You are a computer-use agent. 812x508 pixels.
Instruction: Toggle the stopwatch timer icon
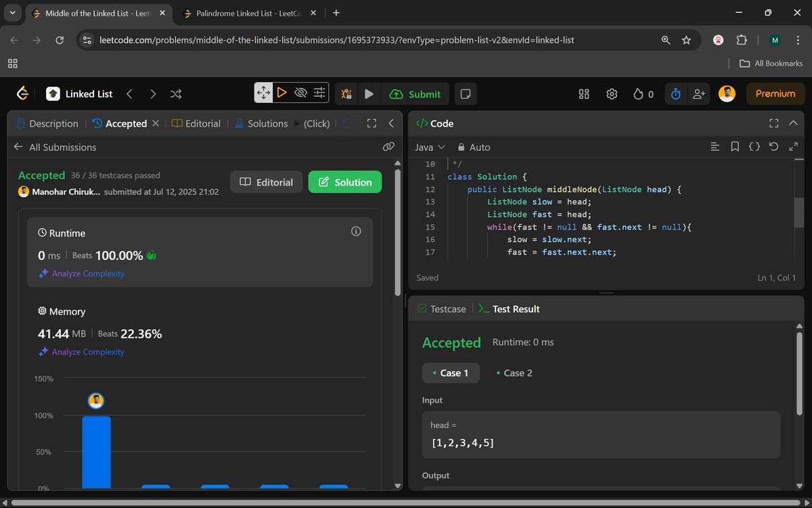[675, 94]
